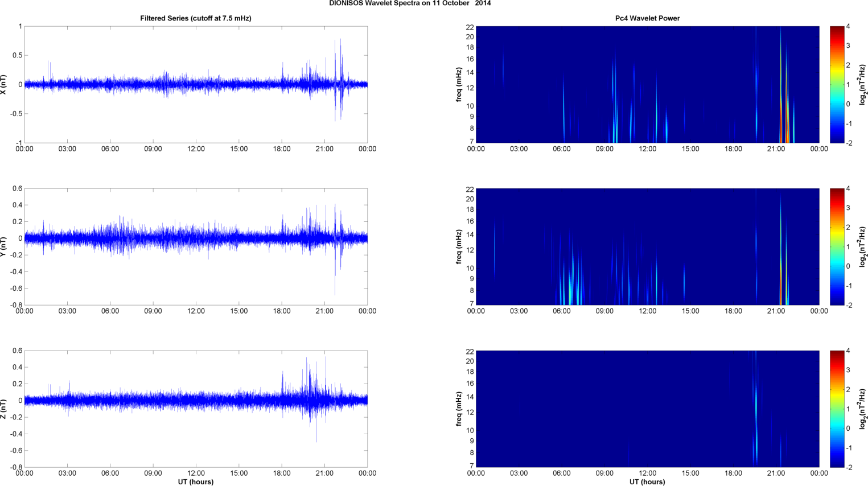Viewport: 868px width, 486px height.
Task: Click the '22' frequency tick on the X spectrogram
Action: pyautogui.click(x=470, y=27)
